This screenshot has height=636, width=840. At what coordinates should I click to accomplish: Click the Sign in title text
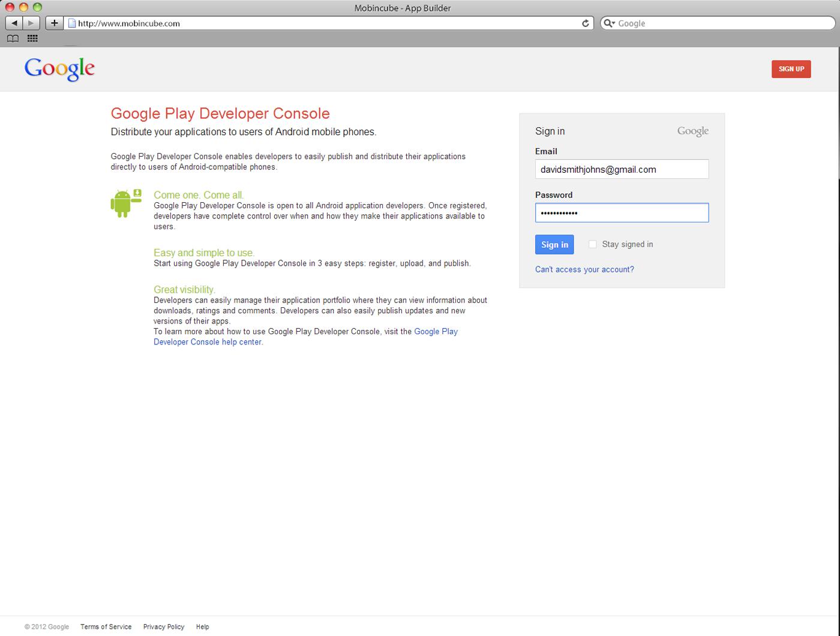(550, 131)
